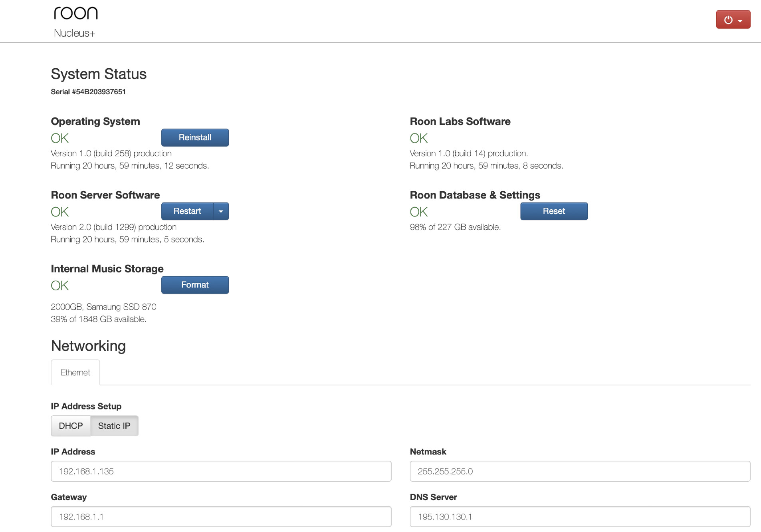761x532 pixels.
Task: Click the System Status heading
Action: tap(99, 74)
